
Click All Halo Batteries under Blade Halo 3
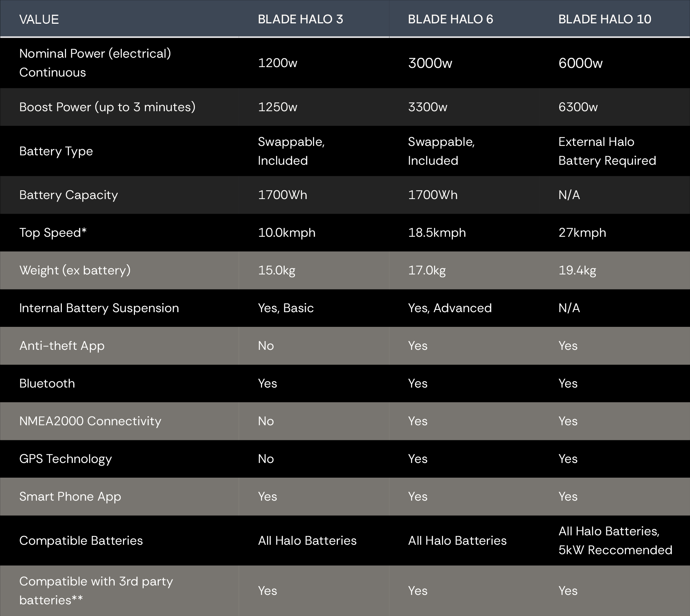click(307, 541)
